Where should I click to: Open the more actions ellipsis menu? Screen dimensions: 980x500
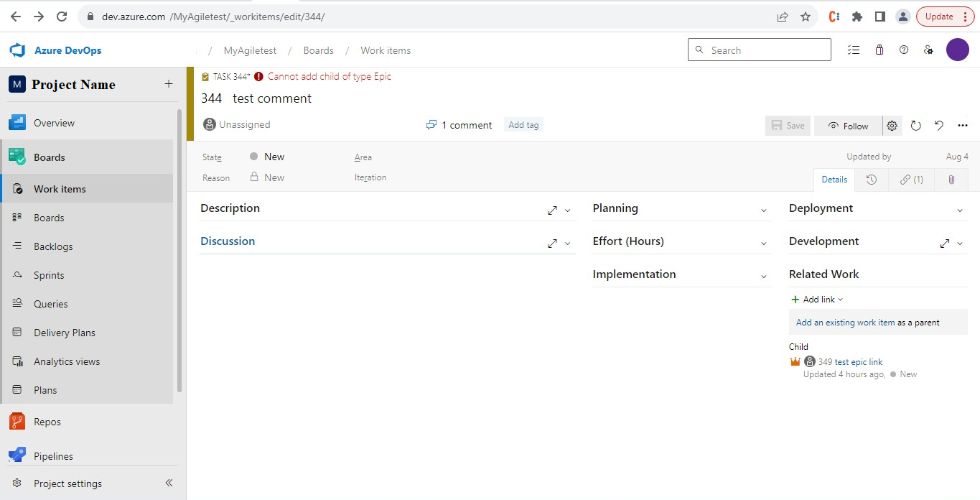click(x=963, y=126)
